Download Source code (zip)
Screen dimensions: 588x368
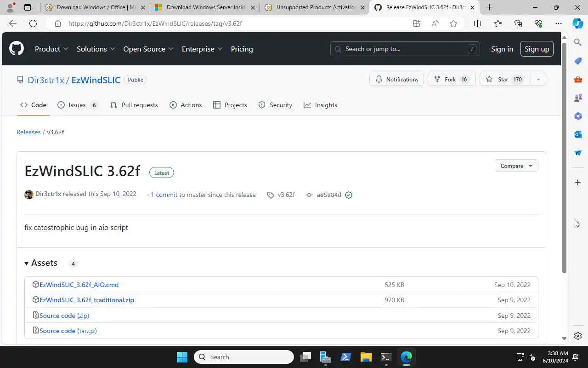pyautogui.click(x=64, y=316)
